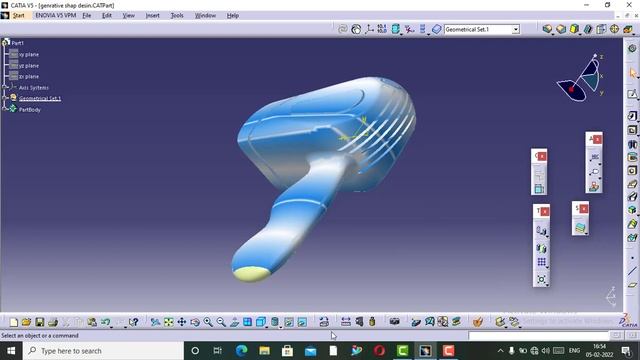Open the View menu
The width and height of the screenshot is (640, 360).
coord(129,16)
